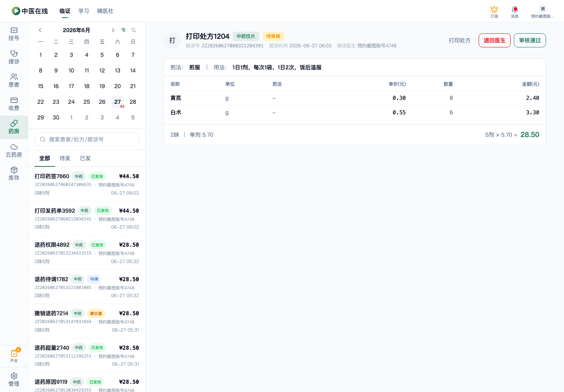Viewport: 564px width, 392px height.
Task: Click the 订阅 crown subscription icon
Action: pos(494,12)
